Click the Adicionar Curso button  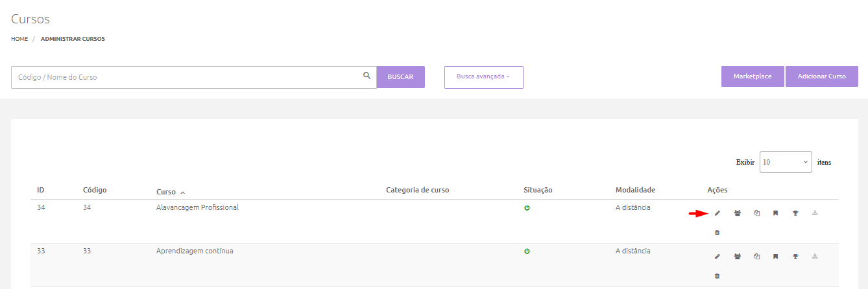(x=821, y=76)
